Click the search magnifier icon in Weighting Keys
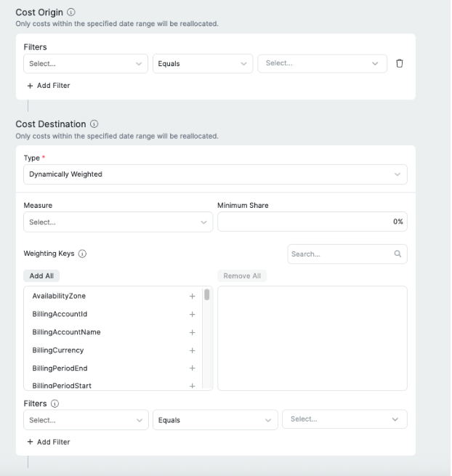452x476 pixels. point(397,254)
